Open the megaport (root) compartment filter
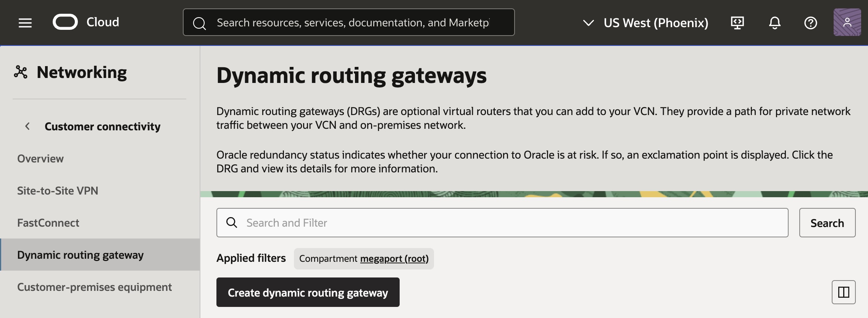Screen dimensions: 868x318 tap(394, 259)
